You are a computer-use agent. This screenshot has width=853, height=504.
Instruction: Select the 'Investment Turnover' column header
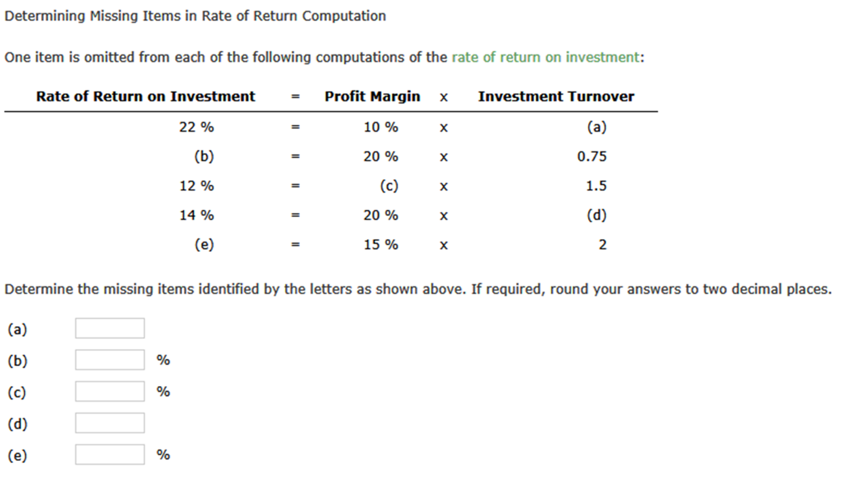pyautogui.click(x=556, y=96)
